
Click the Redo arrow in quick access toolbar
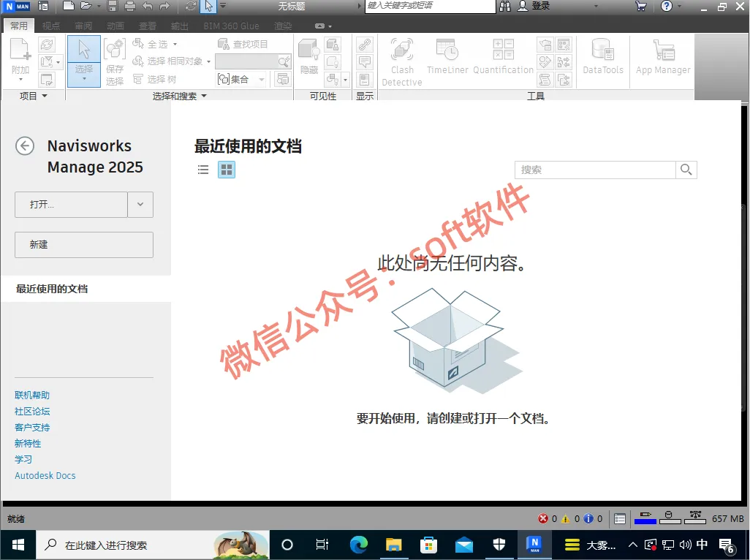coord(164,7)
